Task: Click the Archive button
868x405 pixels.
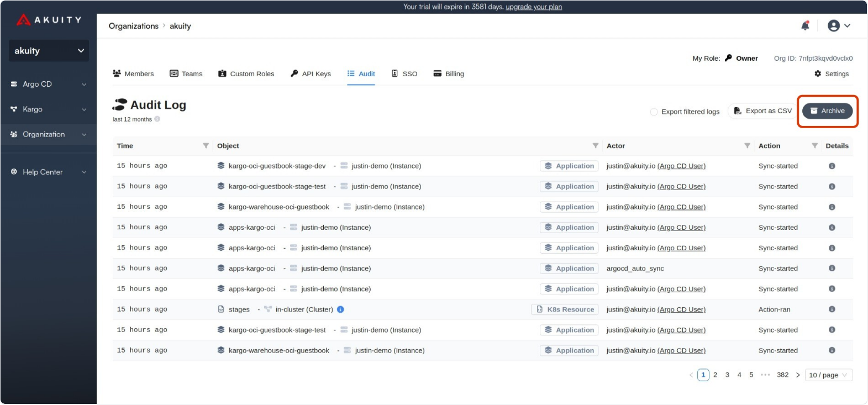Action: point(827,111)
